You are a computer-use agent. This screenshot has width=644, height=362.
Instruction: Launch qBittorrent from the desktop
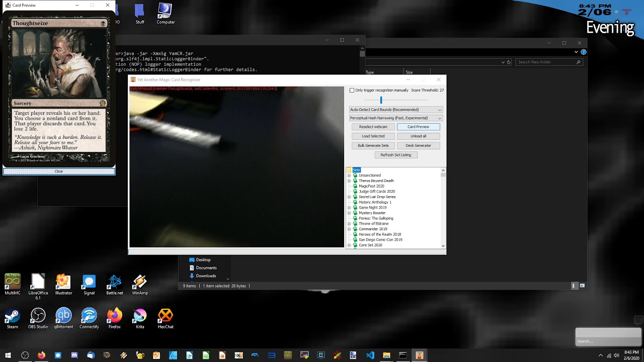(x=63, y=318)
